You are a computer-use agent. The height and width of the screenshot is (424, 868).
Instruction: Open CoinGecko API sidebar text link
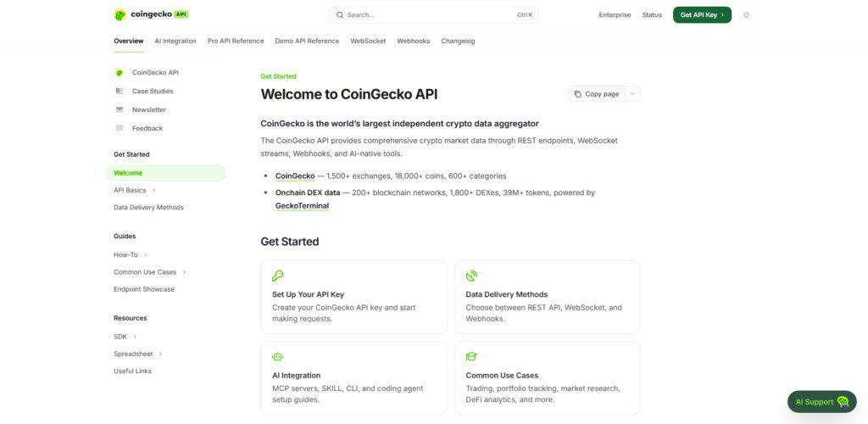pos(156,73)
